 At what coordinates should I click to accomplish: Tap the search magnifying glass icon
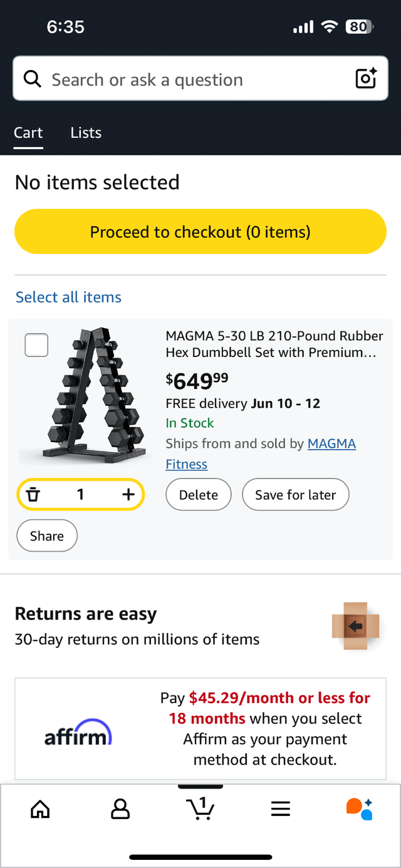pyautogui.click(x=32, y=80)
